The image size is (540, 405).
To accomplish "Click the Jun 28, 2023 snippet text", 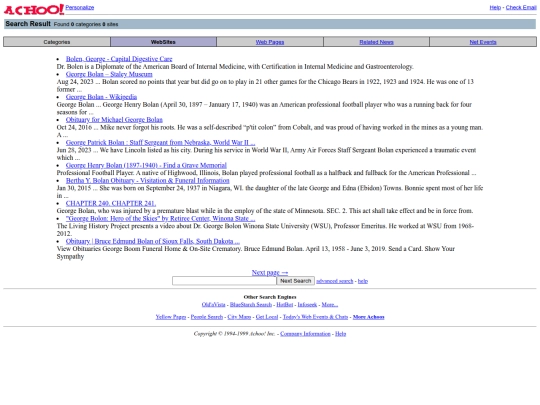I will click(x=266, y=154).
